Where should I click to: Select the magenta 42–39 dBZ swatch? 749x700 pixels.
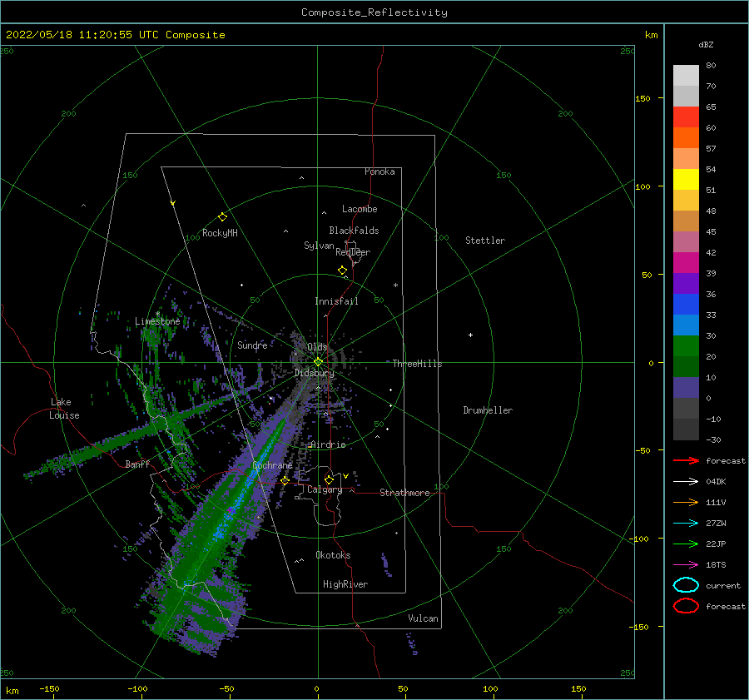pyautogui.click(x=686, y=263)
